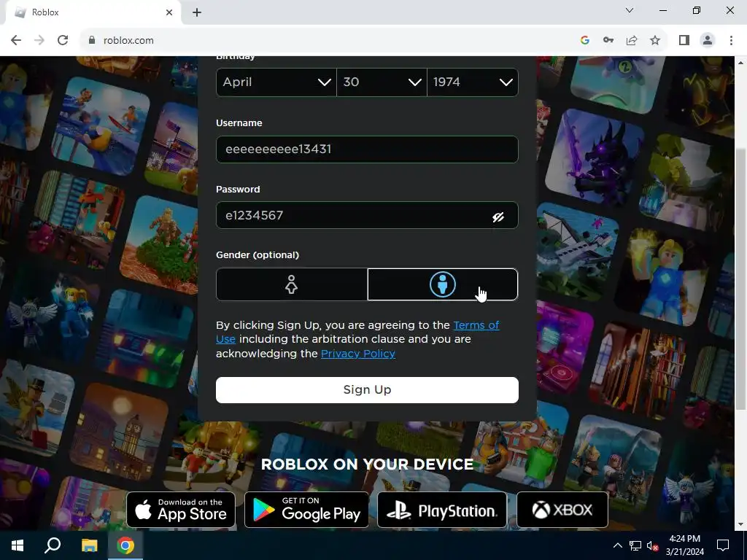Click the scrollbar down arrow
The image size is (747, 560).
(741, 525)
